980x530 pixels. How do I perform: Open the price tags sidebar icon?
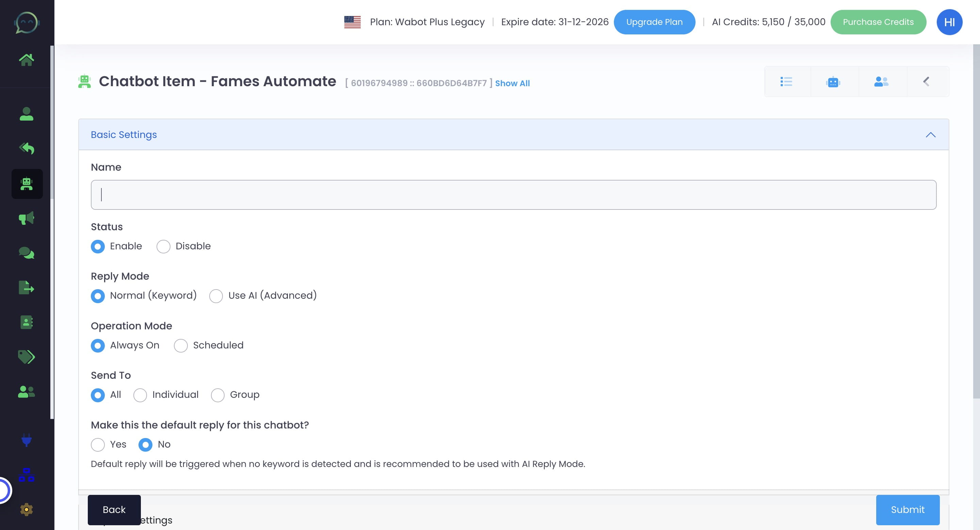point(26,357)
